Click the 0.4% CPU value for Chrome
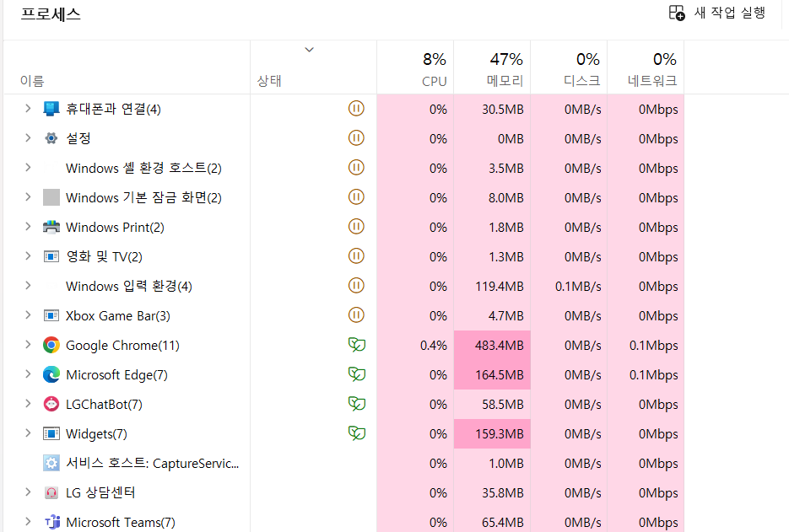 coord(434,346)
